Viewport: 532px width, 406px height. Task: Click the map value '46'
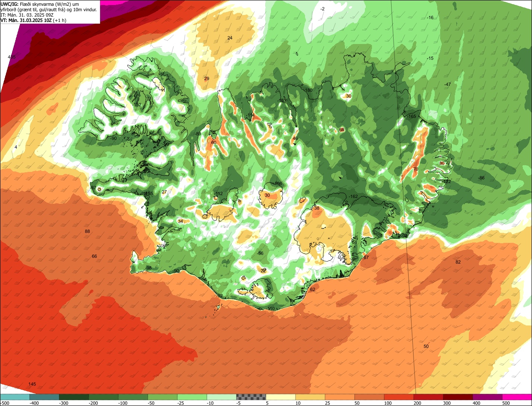(x=295, y=139)
